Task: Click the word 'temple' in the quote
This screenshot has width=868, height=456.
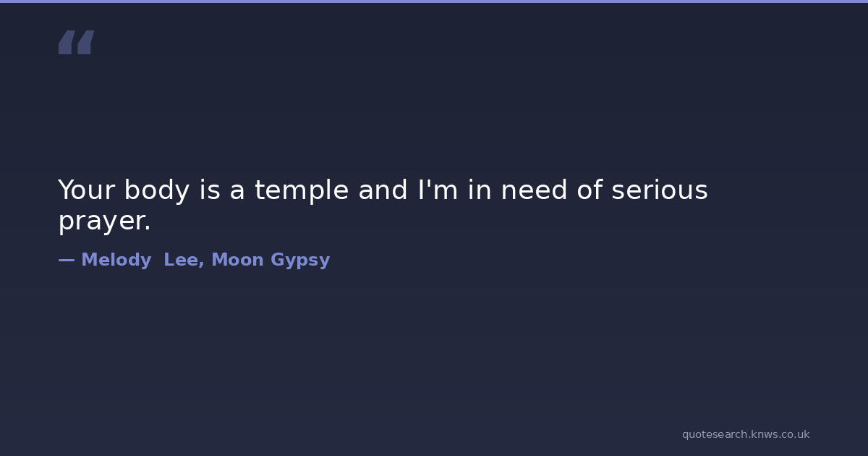Action: pyautogui.click(x=302, y=190)
